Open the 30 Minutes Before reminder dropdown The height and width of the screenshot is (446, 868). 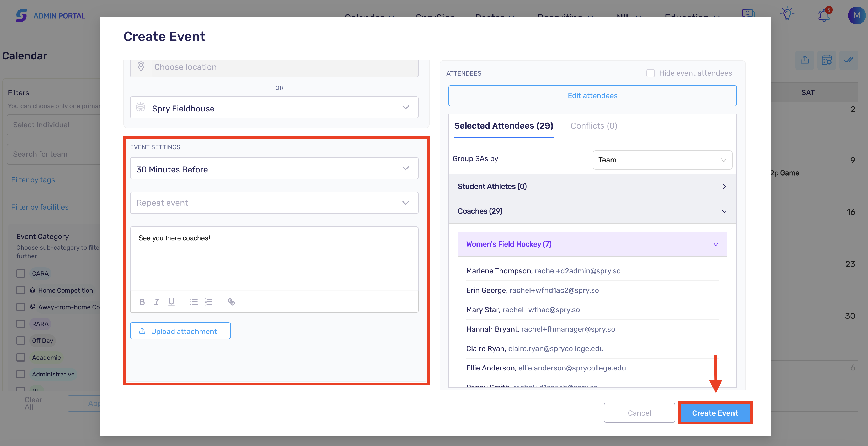pos(274,168)
